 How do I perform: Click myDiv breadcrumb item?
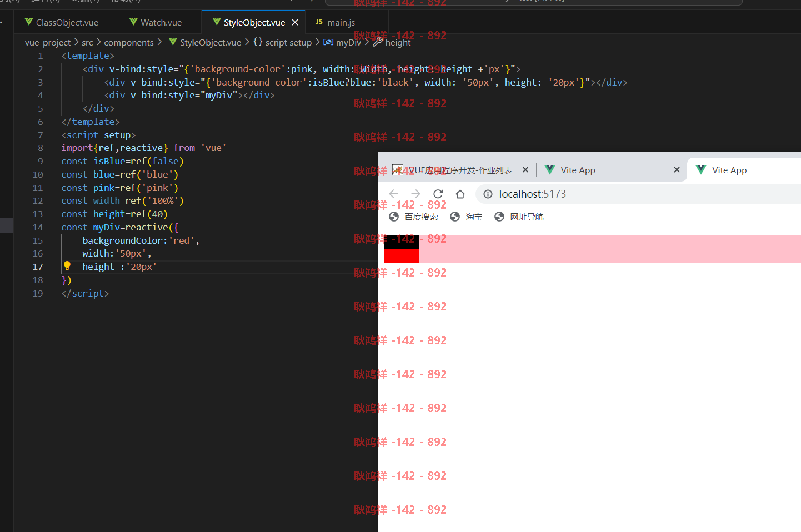click(348, 42)
